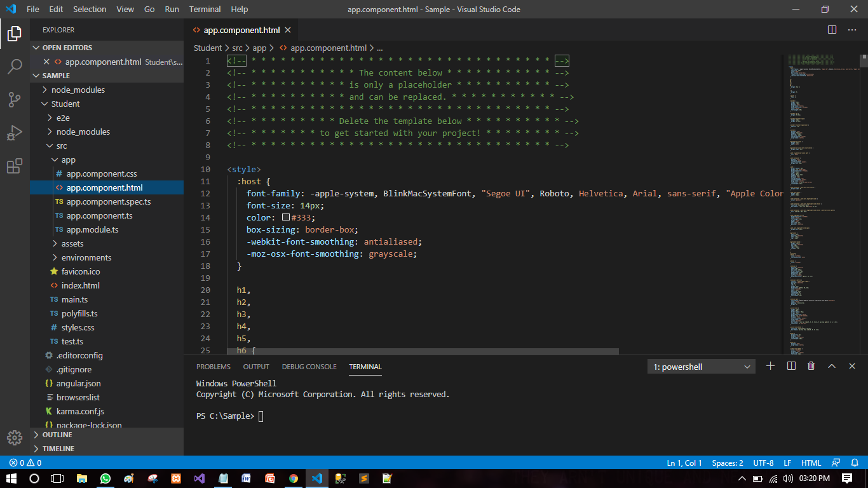Click the UTF-8 encoding status item

[763, 463]
